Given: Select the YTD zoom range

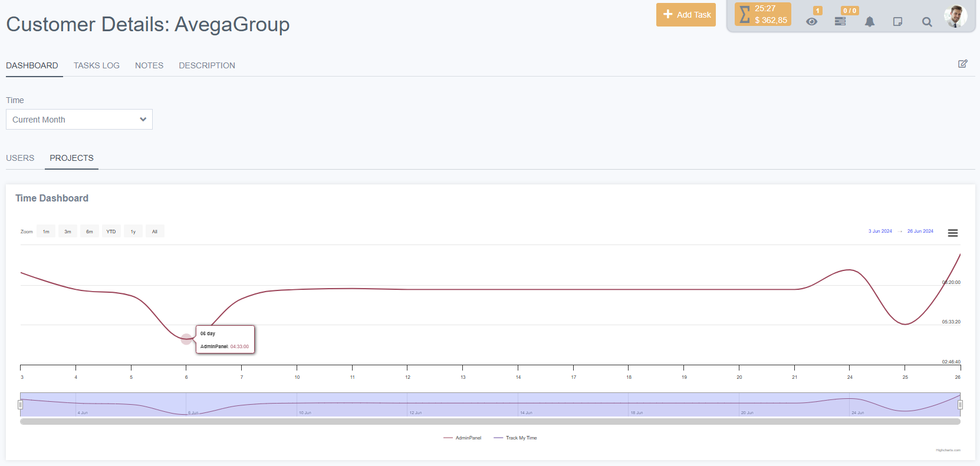Looking at the screenshot, I should (x=111, y=232).
